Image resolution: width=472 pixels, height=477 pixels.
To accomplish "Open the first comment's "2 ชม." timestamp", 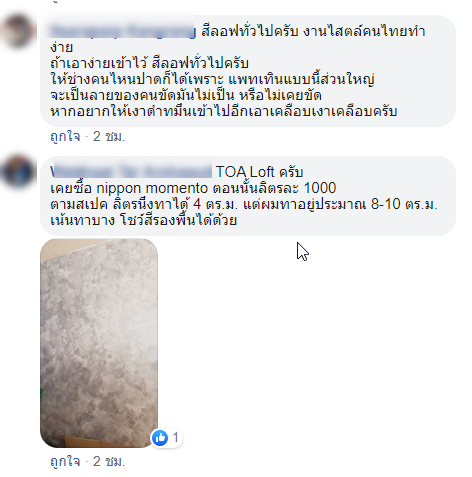I will [109, 136].
